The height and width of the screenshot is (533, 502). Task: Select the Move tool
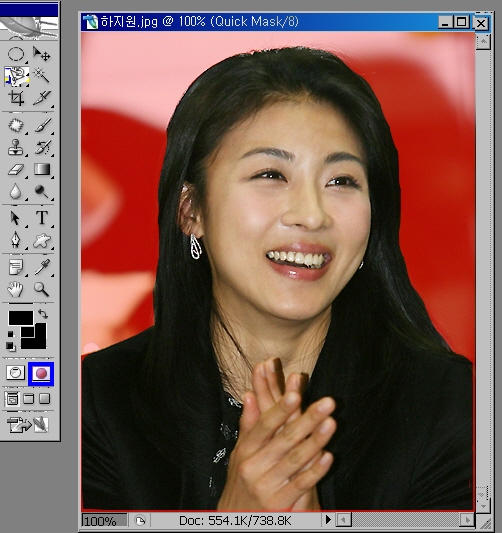(x=42, y=54)
